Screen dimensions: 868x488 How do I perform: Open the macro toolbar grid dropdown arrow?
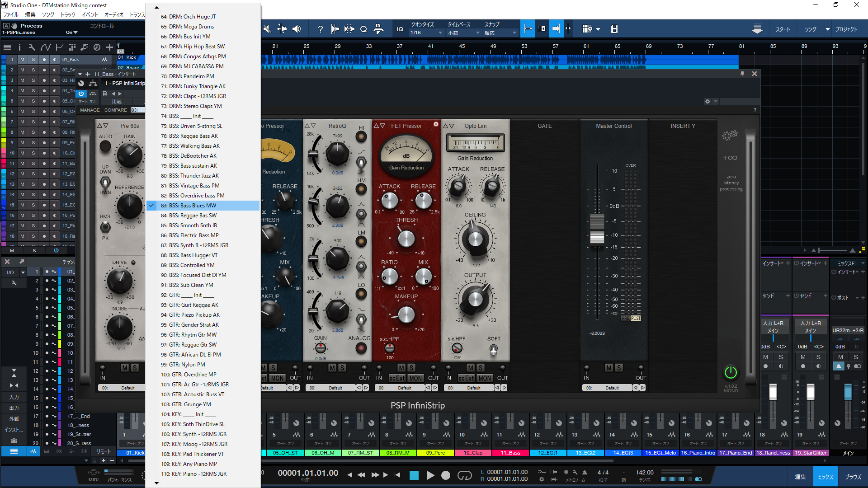click(x=598, y=29)
